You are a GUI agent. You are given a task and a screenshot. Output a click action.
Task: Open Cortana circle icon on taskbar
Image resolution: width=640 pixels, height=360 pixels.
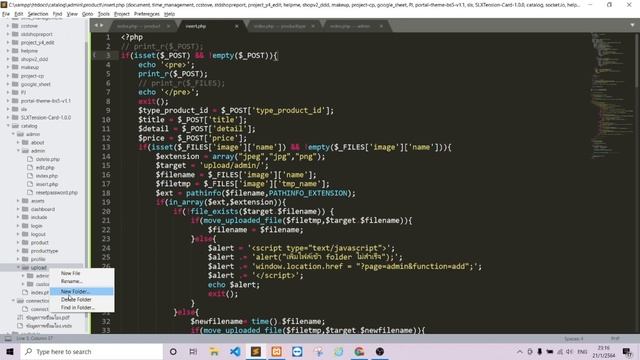pyautogui.click(x=173, y=351)
